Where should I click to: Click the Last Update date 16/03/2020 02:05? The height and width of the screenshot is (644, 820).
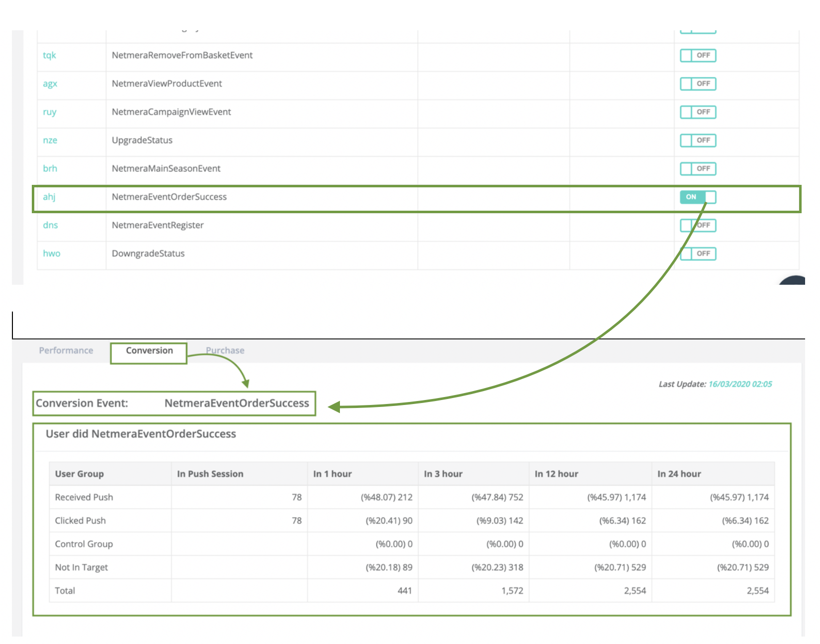[x=740, y=384]
